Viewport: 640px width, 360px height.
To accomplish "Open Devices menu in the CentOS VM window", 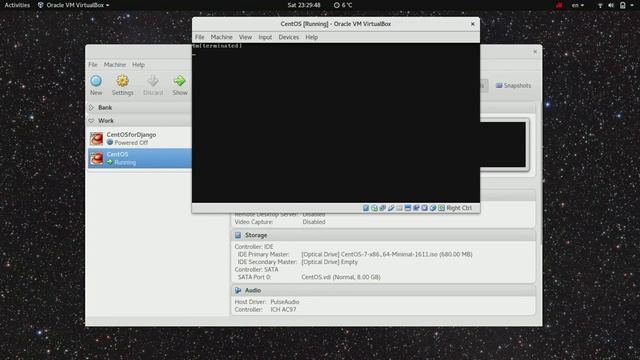I will (289, 37).
